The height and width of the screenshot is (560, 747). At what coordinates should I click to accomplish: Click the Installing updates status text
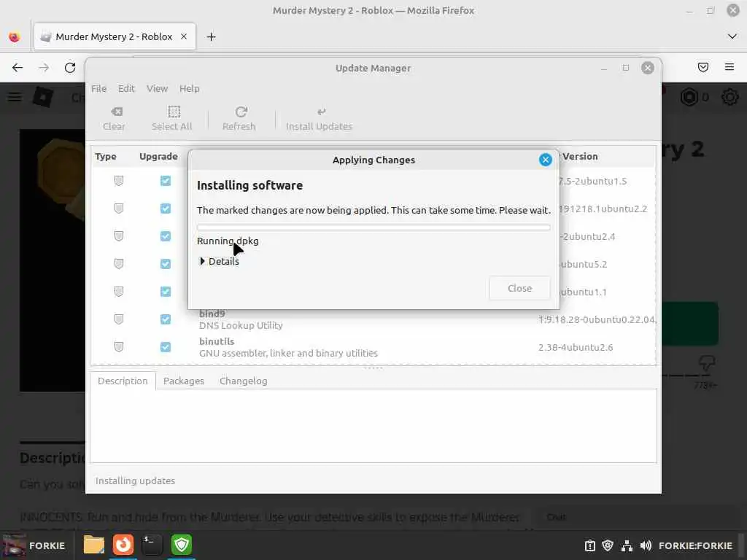pyautogui.click(x=135, y=481)
